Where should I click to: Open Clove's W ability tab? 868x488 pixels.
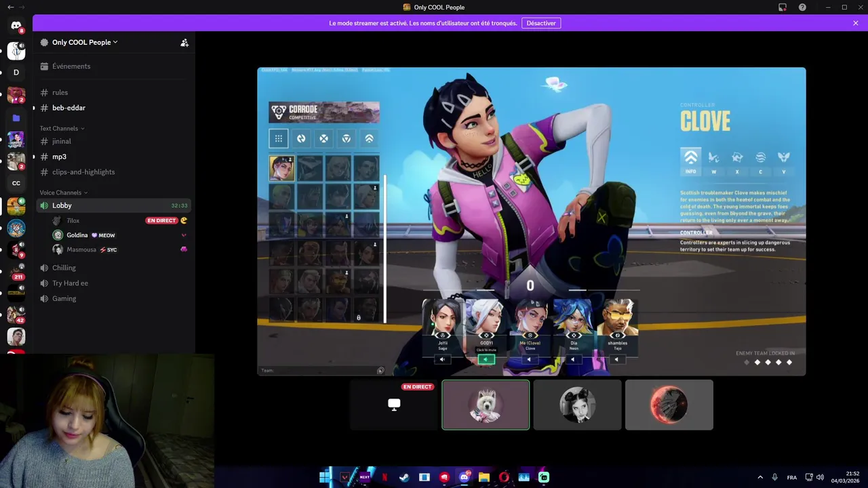(713, 161)
